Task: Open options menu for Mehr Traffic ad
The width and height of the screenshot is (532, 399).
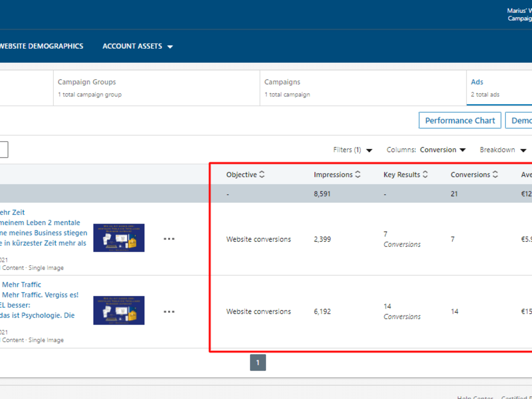Action: (169, 311)
